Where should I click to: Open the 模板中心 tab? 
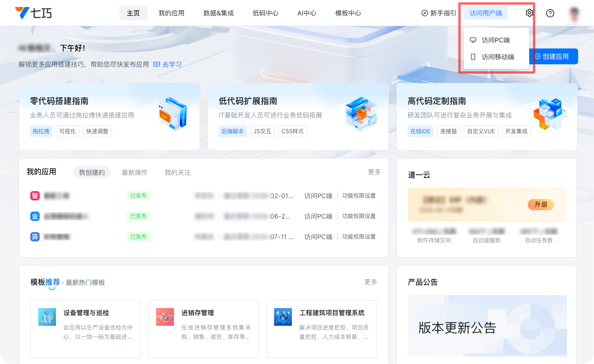(348, 13)
